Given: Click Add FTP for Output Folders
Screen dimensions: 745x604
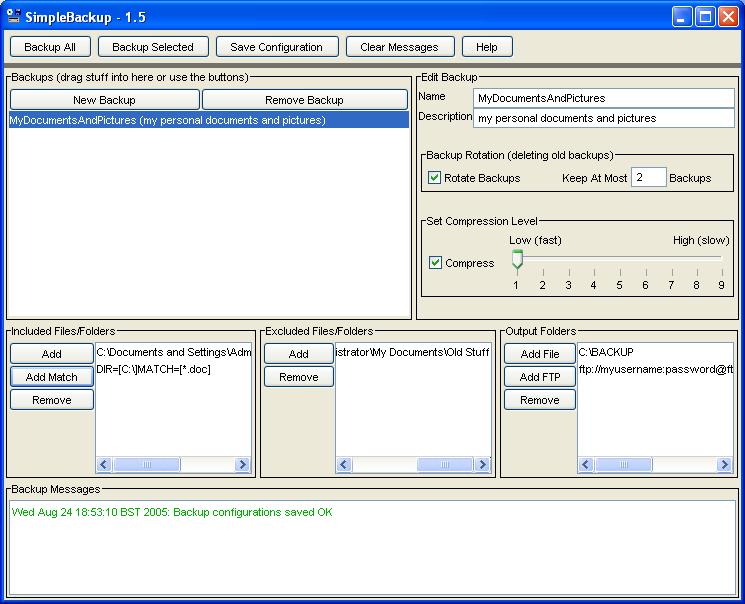Looking at the screenshot, I should [540, 377].
